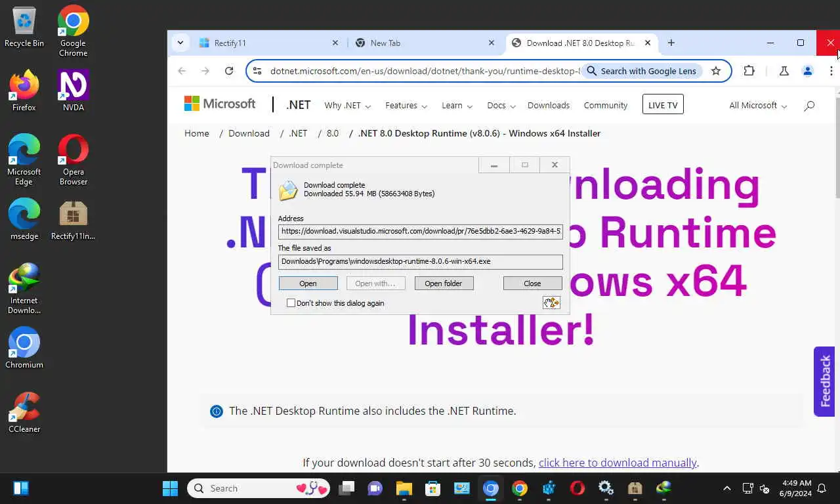
Task: Click the 'click here to download manually' link
Action: point(618,463)
